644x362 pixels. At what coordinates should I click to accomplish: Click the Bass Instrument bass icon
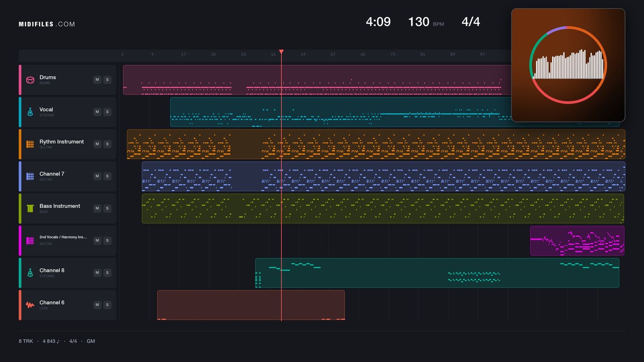pyautogui.click(x=30, y=208)
